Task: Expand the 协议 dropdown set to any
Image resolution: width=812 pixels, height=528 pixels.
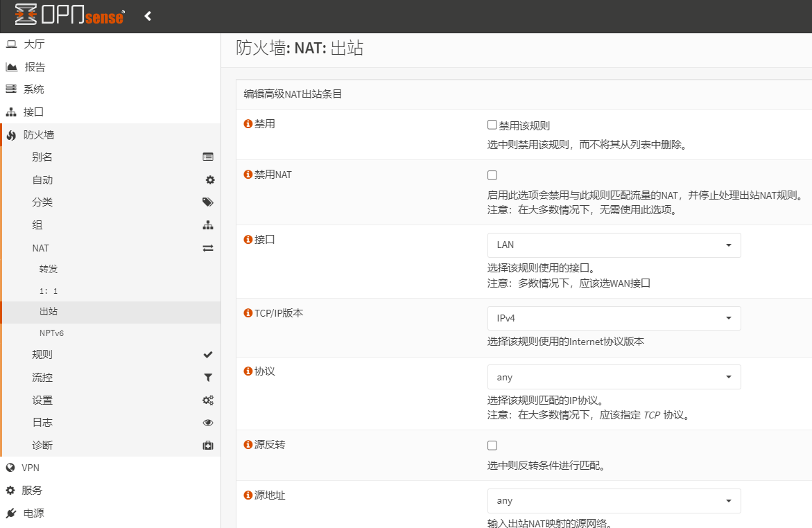Action: point(614,377)
